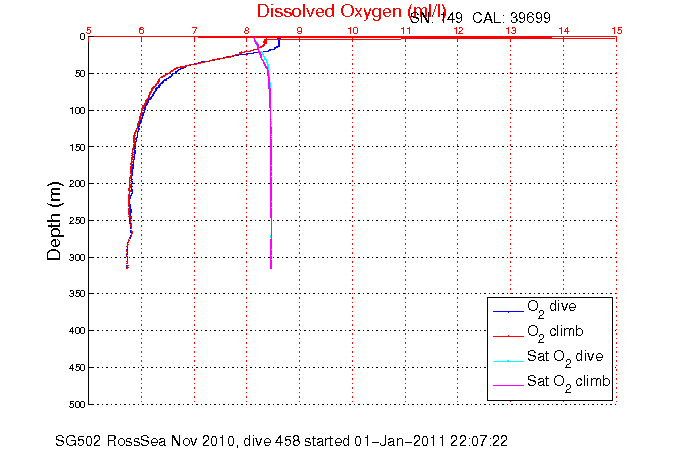Click the x-axis tick label 5
Image resolution: width=681 pixels, height=454 pixels.
pos(89,30)
